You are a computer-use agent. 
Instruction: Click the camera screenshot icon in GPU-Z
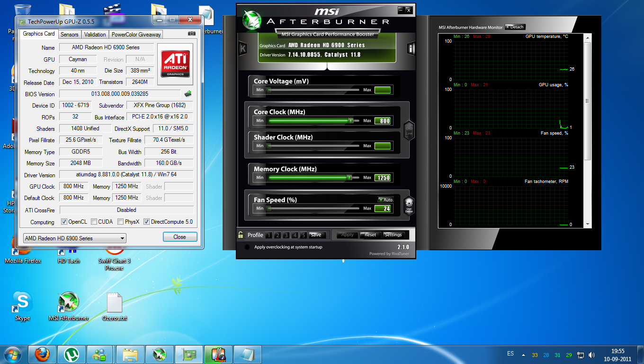click(192, 34)
